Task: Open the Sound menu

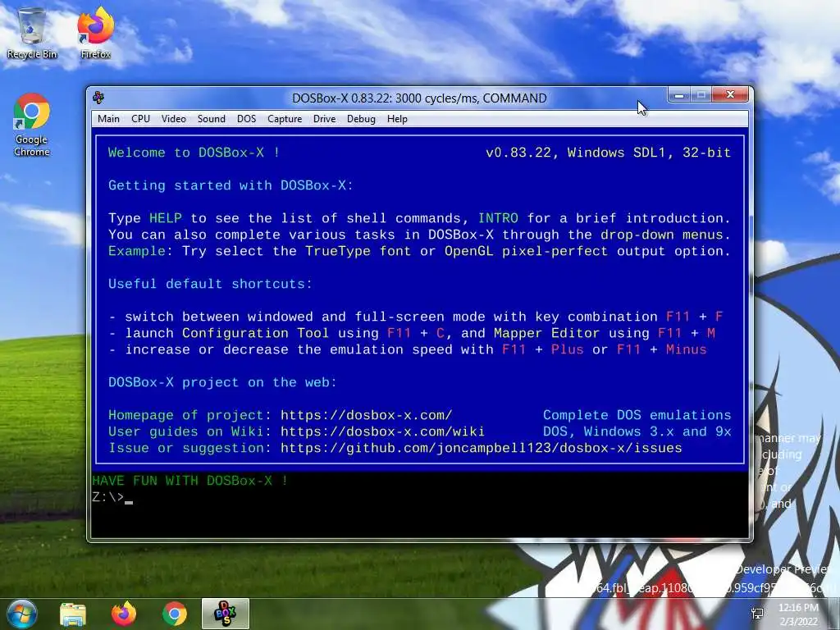Action: coord(211,119)
